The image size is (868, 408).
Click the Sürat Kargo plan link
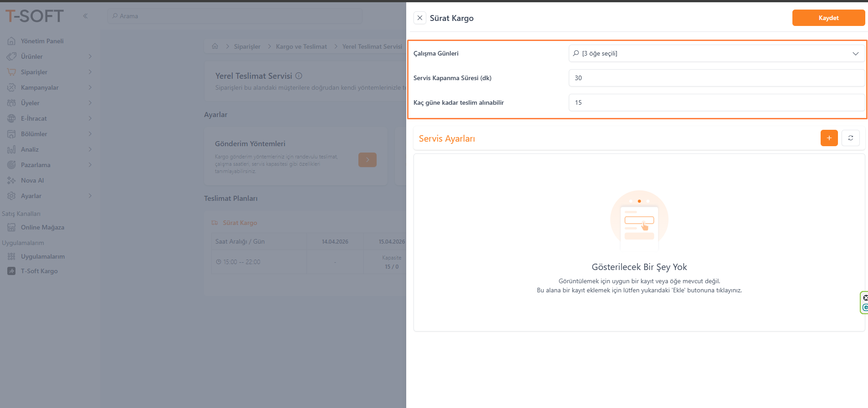click(x=240, y=223)
